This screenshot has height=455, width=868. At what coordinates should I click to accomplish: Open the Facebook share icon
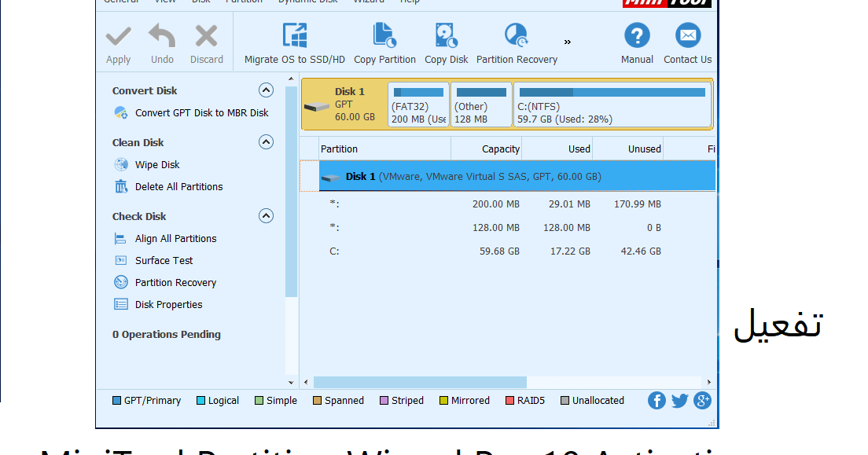tap(657, 400)
